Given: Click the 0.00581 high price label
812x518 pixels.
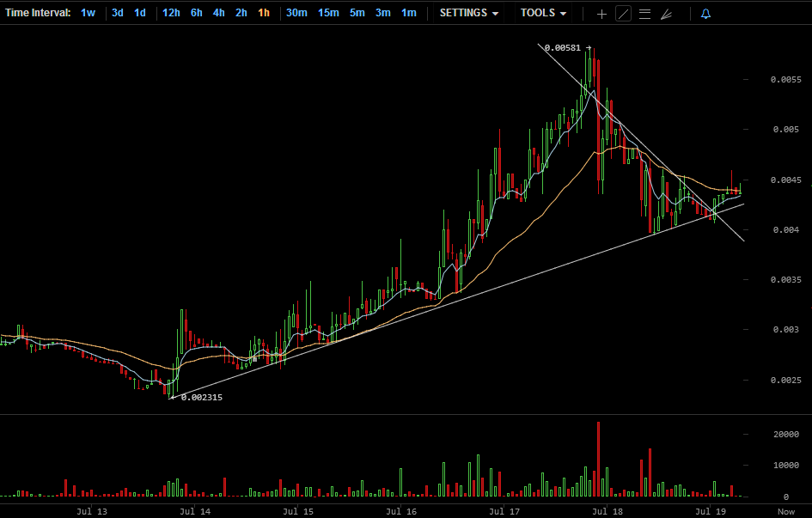Looking at the screenshot, I should 563,48.
